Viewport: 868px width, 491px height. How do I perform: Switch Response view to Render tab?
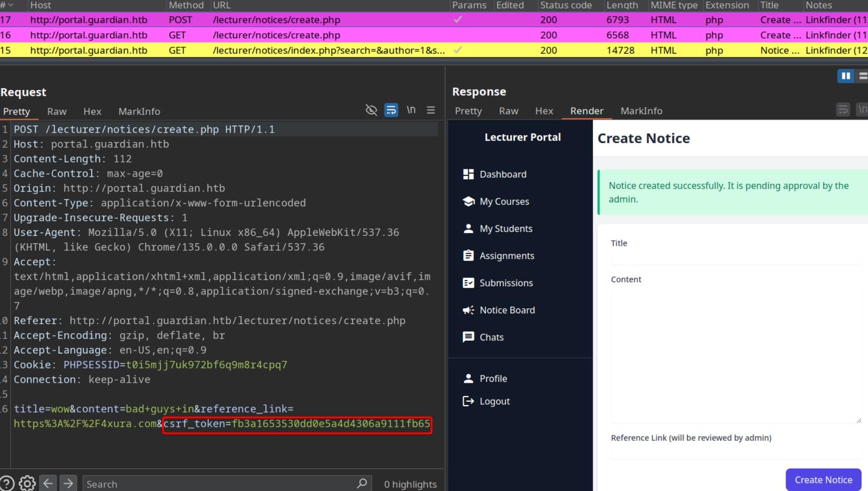587,111
